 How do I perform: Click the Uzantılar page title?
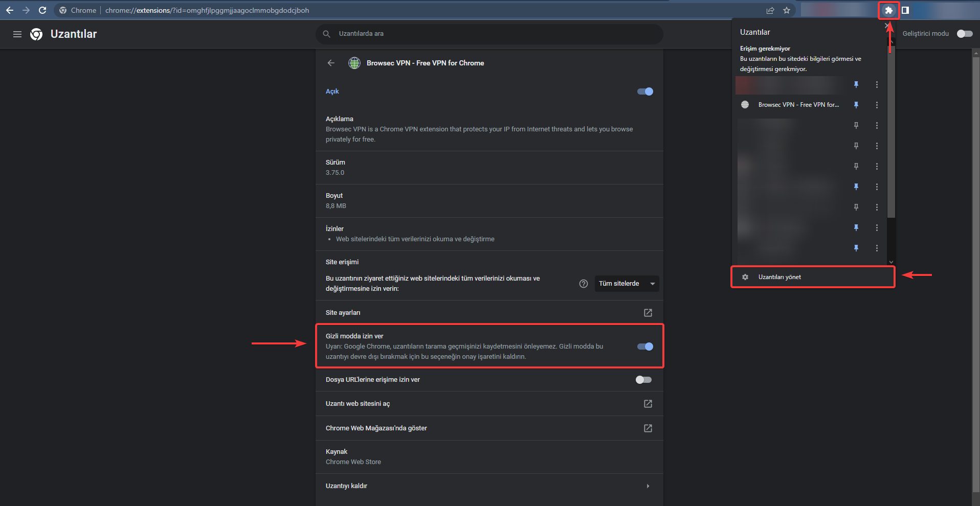pyautogui.click(x=74, y=34)
